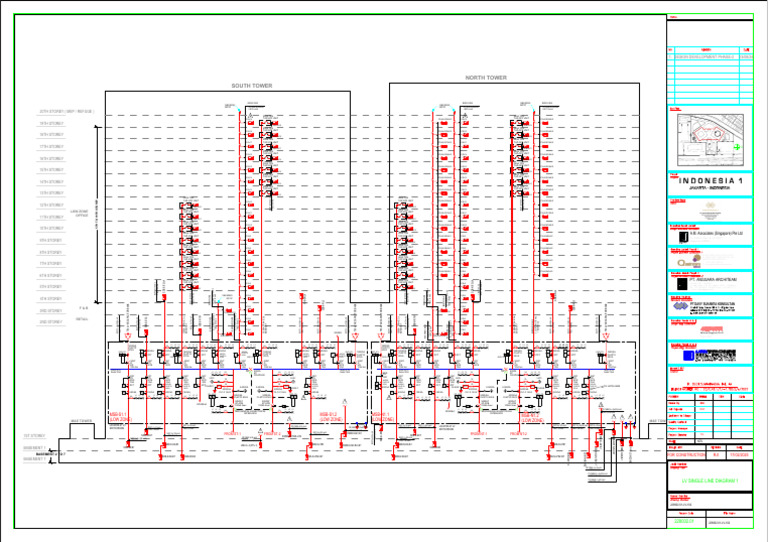
Task: Select the RETAIL zone annotation
Action: [x=82, y=319]
